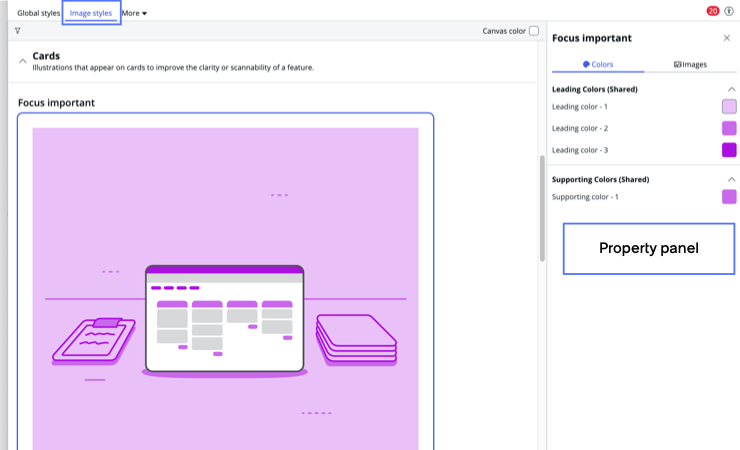This screenshot has height=450, width=740.
Task: Pick the Leading color - 3 swatch
Action: tap(729, 150)
